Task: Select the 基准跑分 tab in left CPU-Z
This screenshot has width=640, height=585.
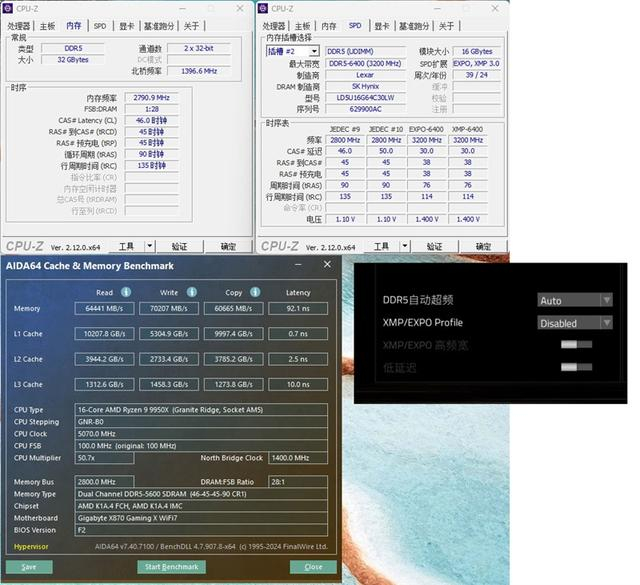Action: click(x=159, y=26)
